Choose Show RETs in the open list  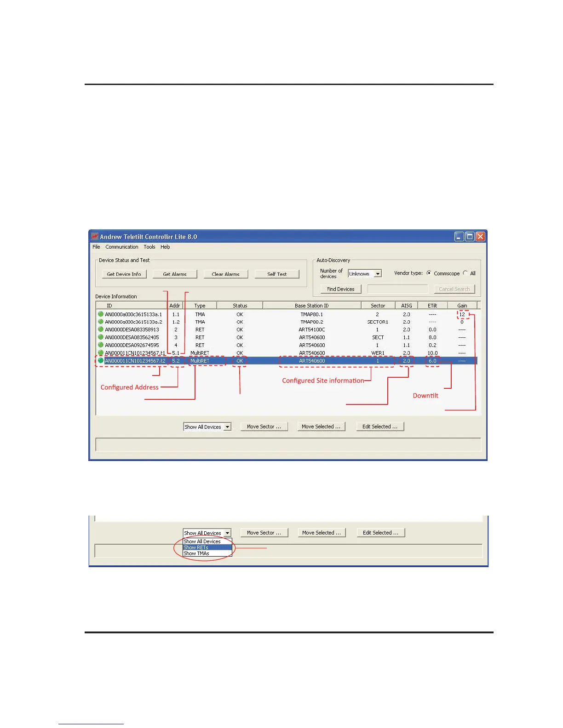tap(207, 547)
